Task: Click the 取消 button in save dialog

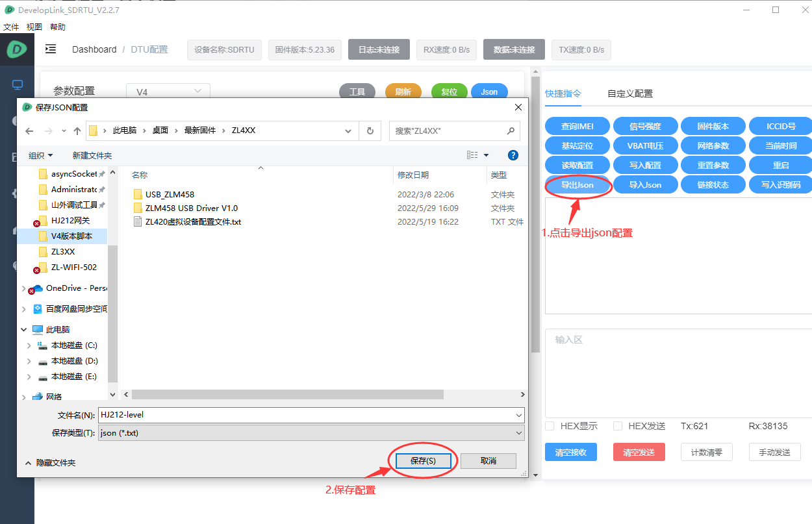Action: (488, 460)
